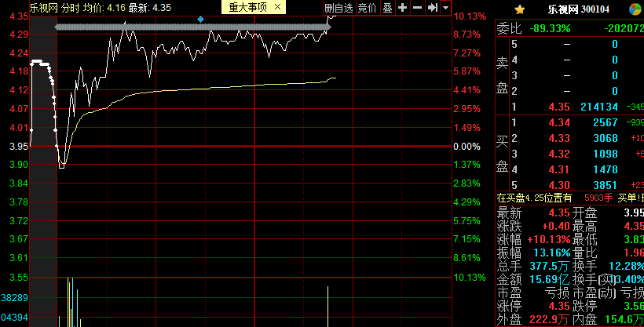Click the blue diamond event marker
This screenshot has height=327, width=644.
(201, 19)
